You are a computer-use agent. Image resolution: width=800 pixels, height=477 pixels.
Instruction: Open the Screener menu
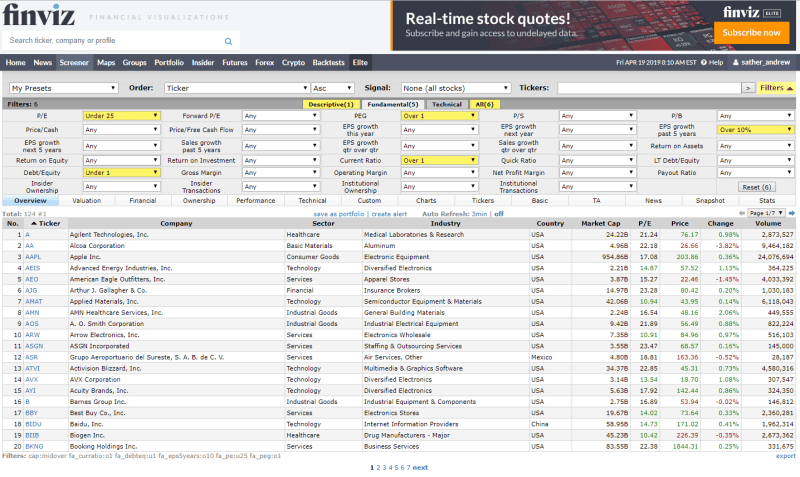(x=74, y=63)
